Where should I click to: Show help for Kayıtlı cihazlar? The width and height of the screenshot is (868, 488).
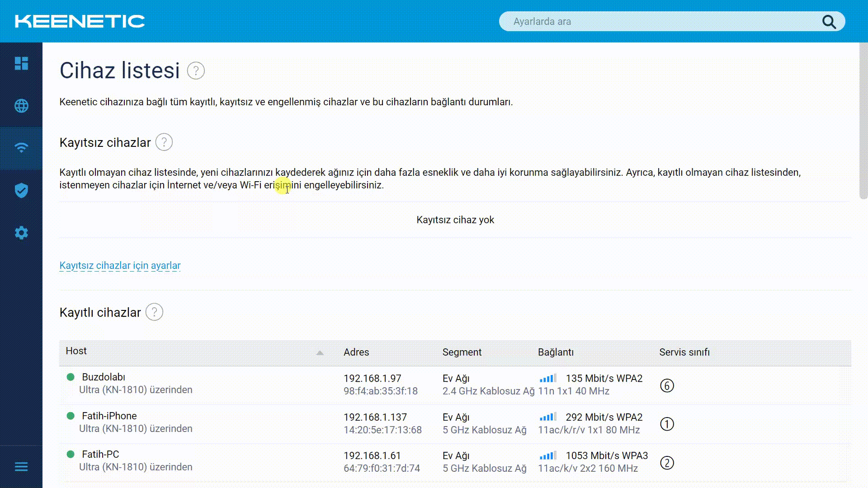click(154, 312)
